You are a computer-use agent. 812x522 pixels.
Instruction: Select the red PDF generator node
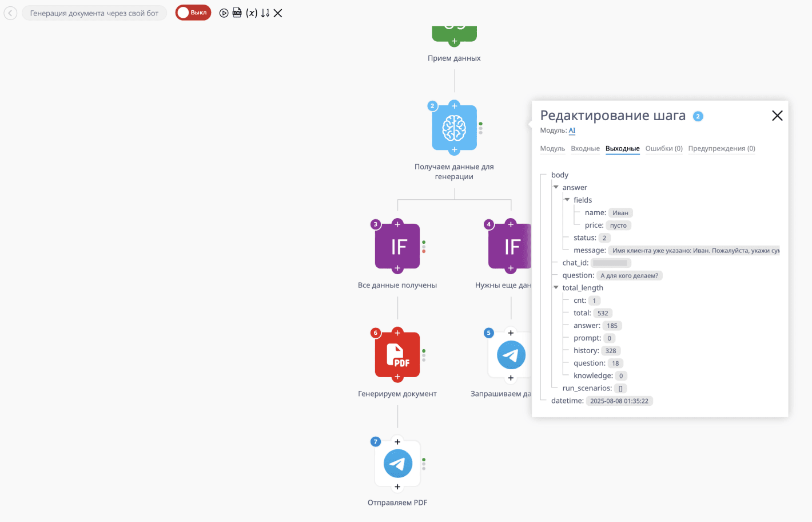397,355
